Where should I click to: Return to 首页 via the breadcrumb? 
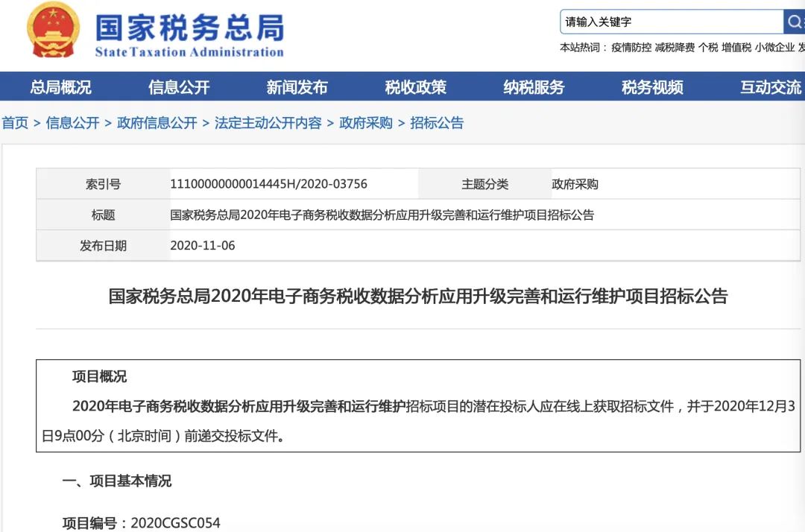pyautogui.click(x=15, y=123)
